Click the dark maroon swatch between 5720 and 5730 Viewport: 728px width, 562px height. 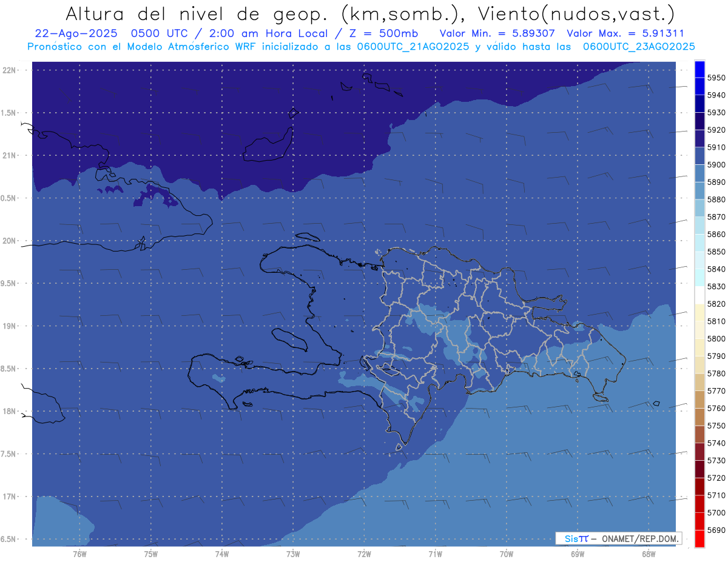[x=699, y=469]
